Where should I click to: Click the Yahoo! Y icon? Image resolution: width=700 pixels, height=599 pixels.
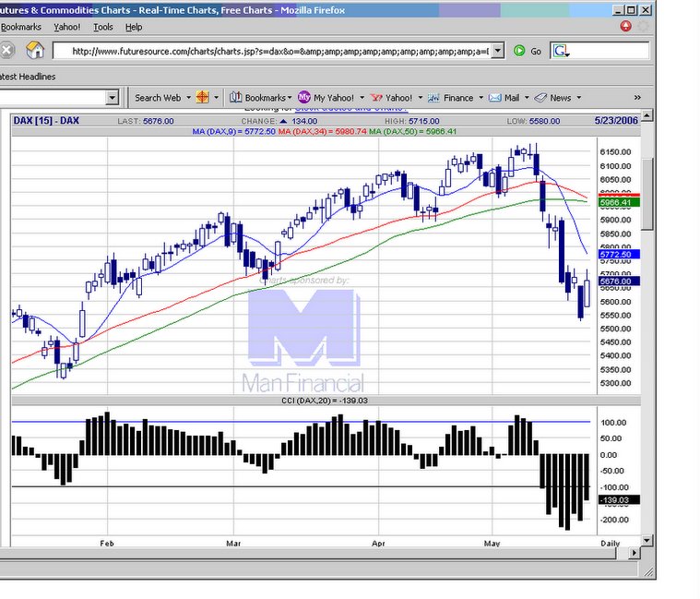click(377, 98)
